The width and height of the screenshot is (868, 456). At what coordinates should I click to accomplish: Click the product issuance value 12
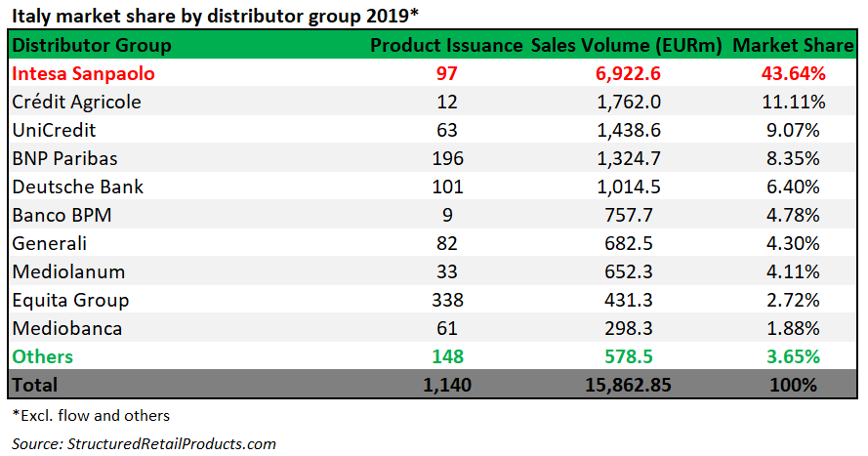pyautogui.click(x=447, y=102)
